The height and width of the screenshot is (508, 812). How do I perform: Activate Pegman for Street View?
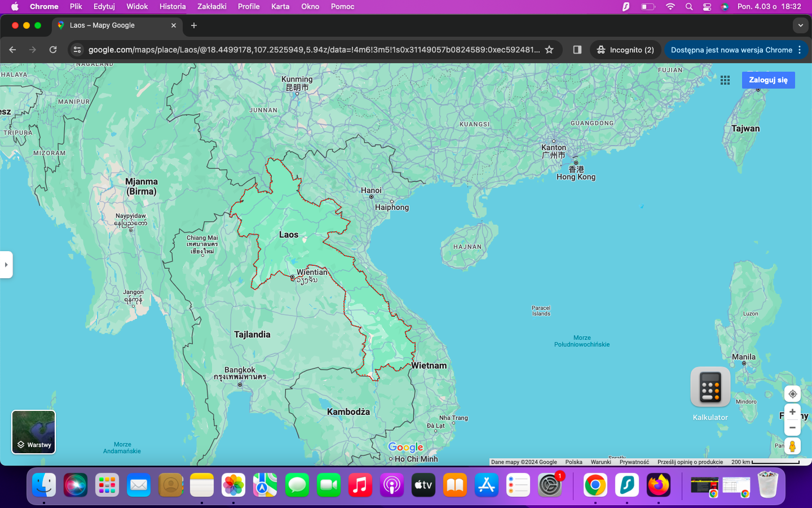coord(792,446)
